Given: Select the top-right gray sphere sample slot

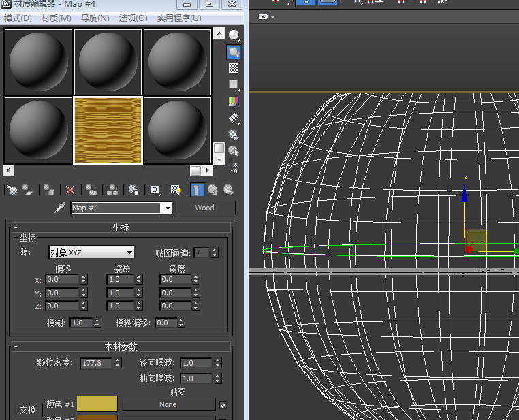Looking at the screenshot, I should pos(177,62).
